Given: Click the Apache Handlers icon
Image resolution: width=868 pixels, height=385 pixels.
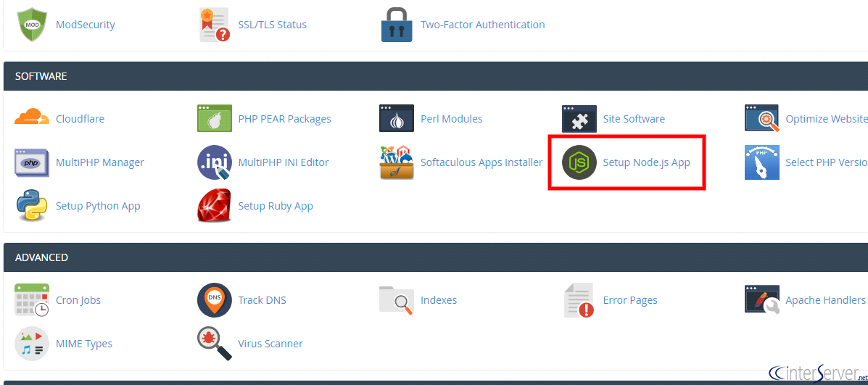Looking at the screenshot, I should 761,300.
